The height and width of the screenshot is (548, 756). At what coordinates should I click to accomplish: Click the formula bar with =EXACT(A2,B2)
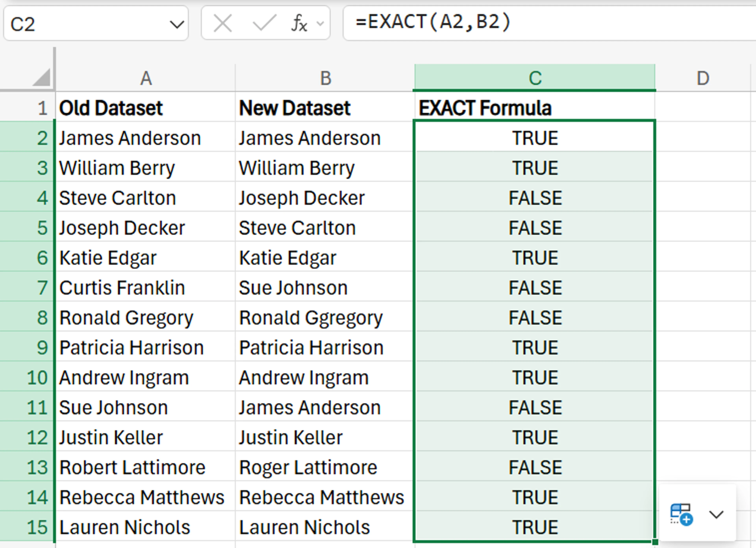549,23
